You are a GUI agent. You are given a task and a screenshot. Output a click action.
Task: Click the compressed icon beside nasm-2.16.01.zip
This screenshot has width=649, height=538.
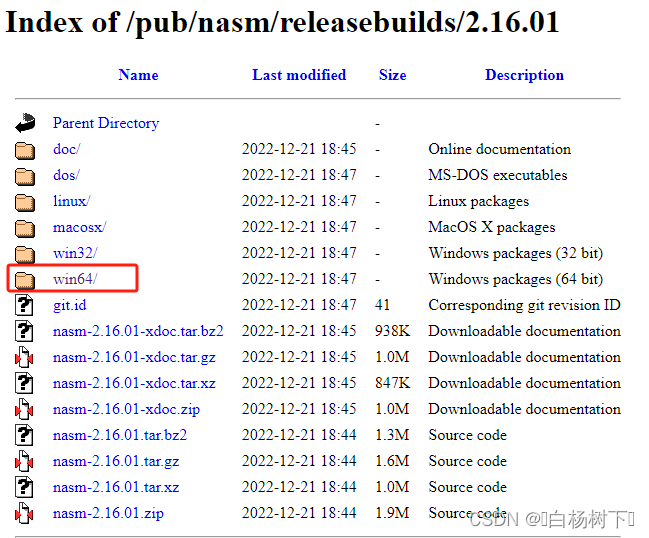[24, 514]
